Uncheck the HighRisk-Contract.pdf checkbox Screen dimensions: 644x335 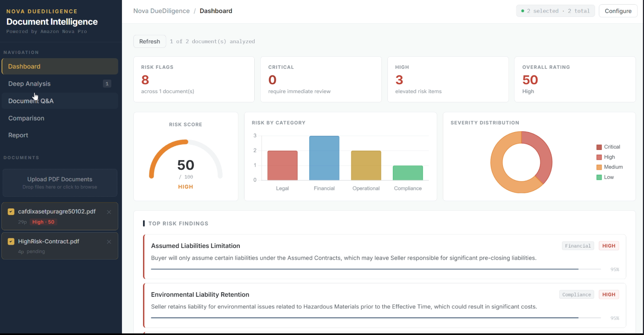11,241
